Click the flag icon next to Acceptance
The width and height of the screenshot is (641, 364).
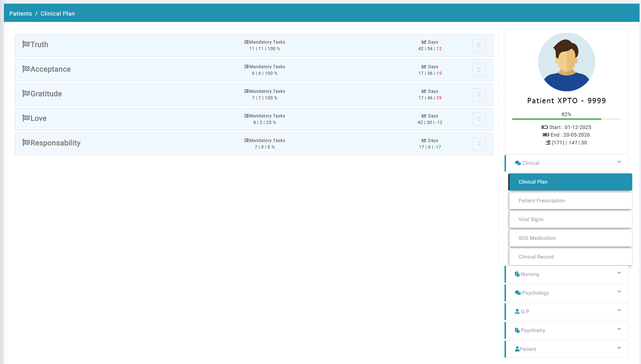coord(26,69)
